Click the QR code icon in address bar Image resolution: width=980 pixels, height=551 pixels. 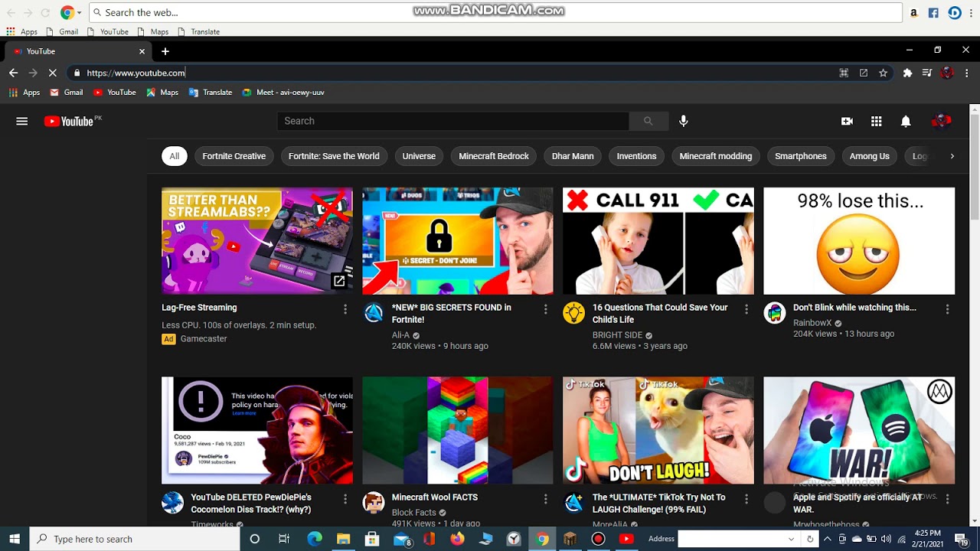click(x=844, y=73)
